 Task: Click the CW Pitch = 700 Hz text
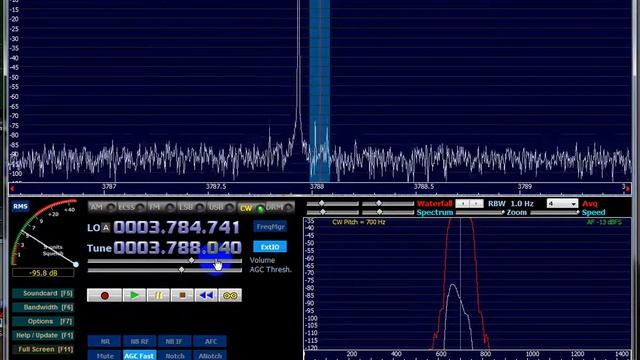pos(359,222)
